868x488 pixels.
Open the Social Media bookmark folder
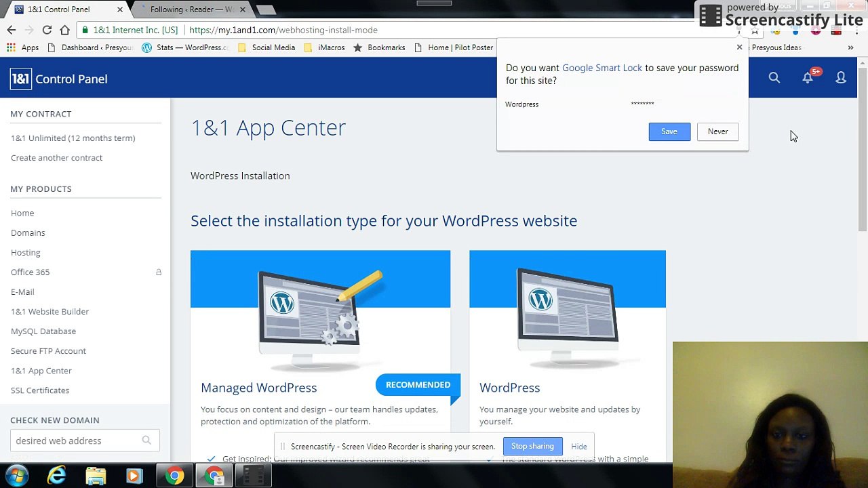tap(267, 47)
